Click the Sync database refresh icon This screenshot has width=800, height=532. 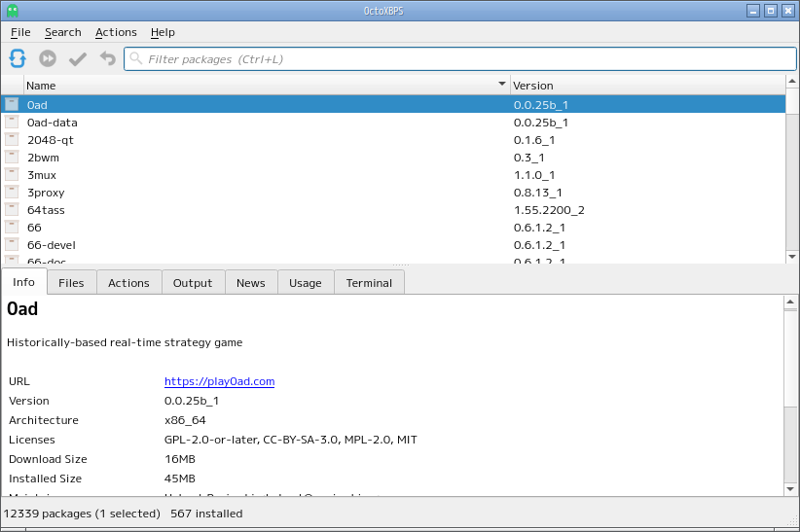pos(18,58)
